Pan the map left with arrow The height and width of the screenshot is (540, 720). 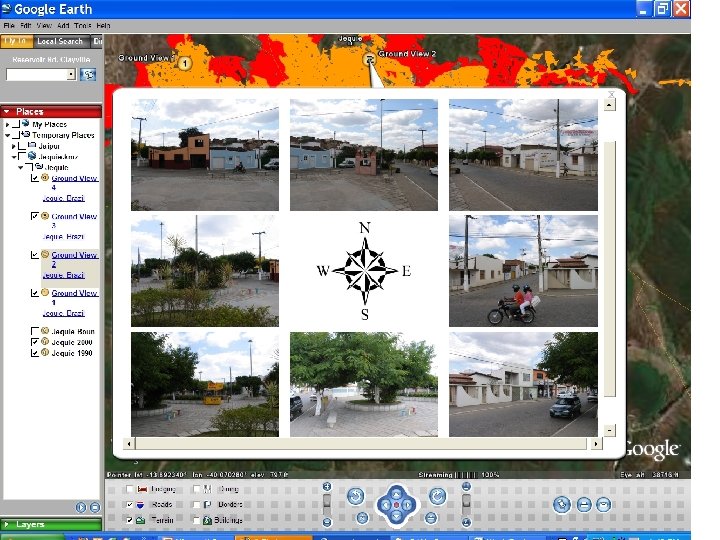pyautogui.click(x=385, y=505)
